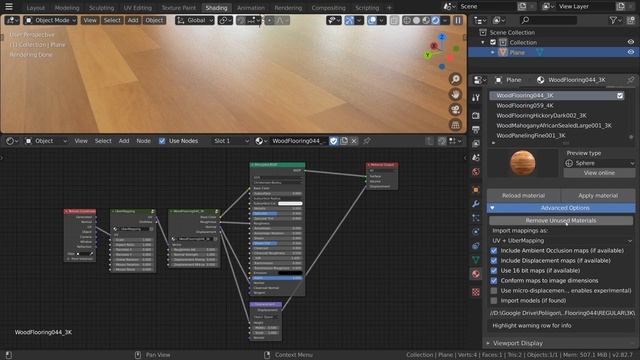This screenshot has width=640, height=360.
Task: Click the new scene icon next to Scene field
Action: point(522,7)
